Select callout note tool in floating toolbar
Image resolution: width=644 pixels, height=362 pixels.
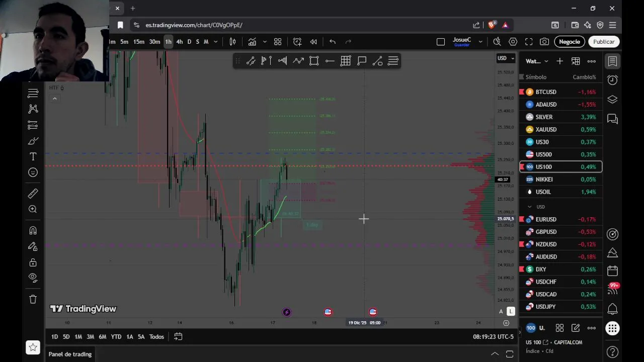coord(362,61)
